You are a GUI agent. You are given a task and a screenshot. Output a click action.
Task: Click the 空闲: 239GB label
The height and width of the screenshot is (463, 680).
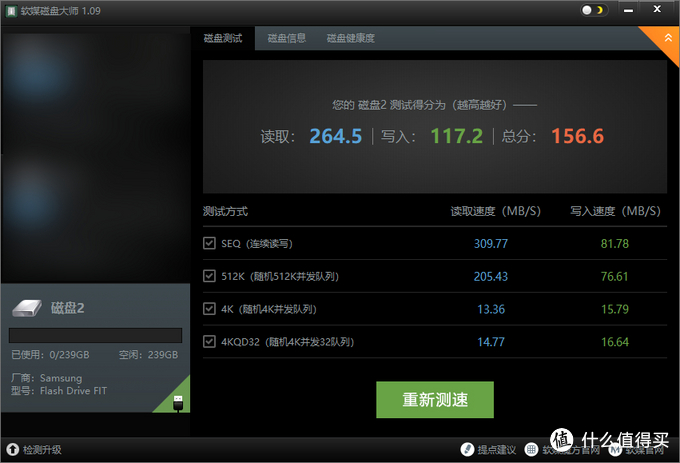(x=148, y=355)
